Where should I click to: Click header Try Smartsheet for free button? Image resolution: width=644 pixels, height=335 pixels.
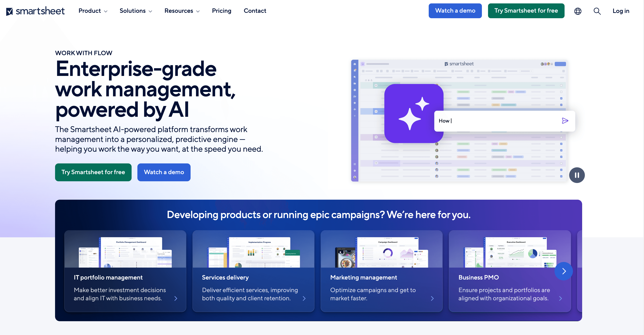[526, 11]
